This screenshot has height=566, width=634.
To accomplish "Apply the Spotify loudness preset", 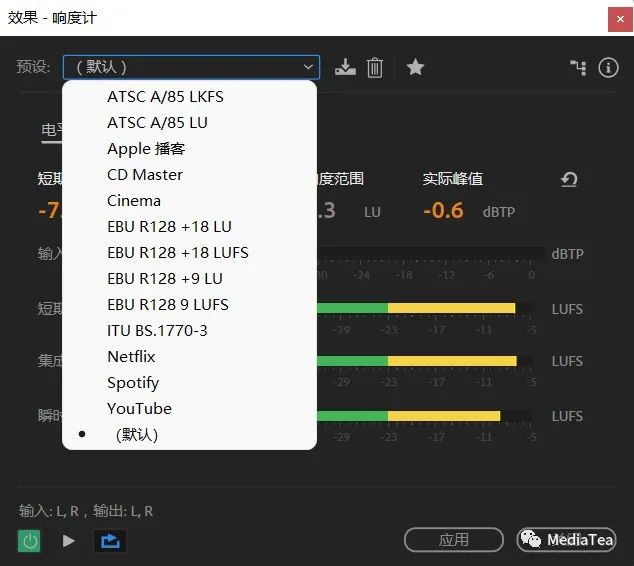I will [x=189, y=382].
